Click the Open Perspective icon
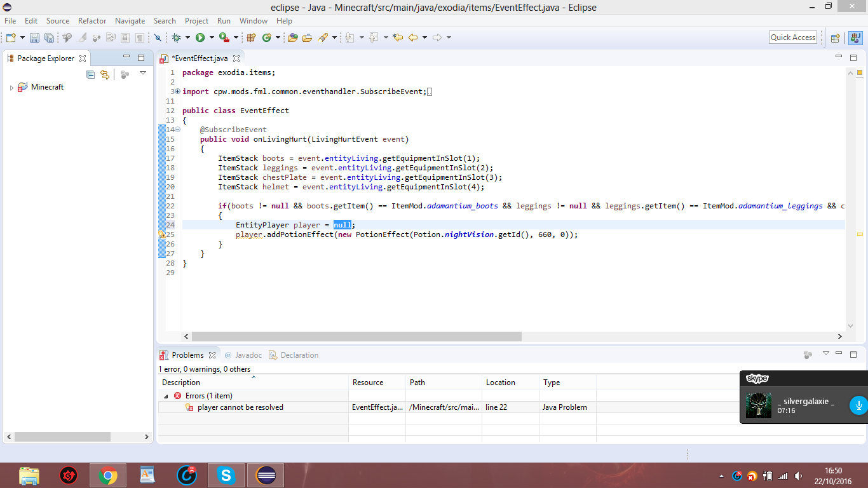 pos(836,38)
